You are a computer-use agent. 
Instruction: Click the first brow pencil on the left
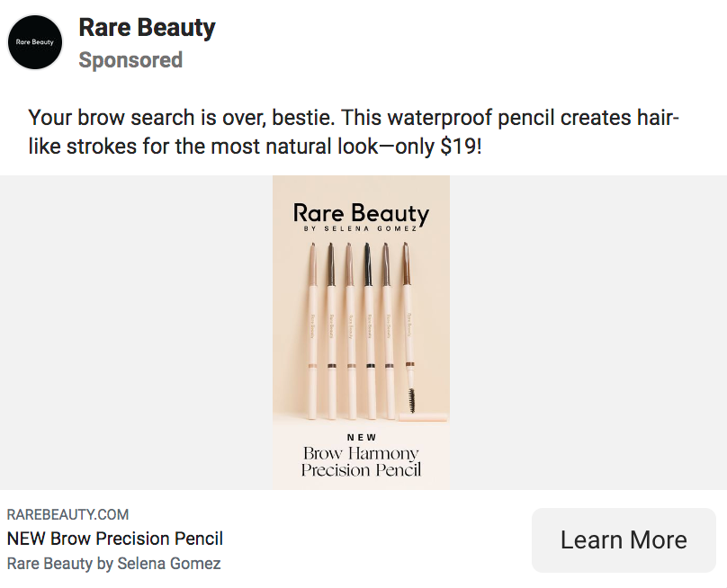click(x=312, y=333)
